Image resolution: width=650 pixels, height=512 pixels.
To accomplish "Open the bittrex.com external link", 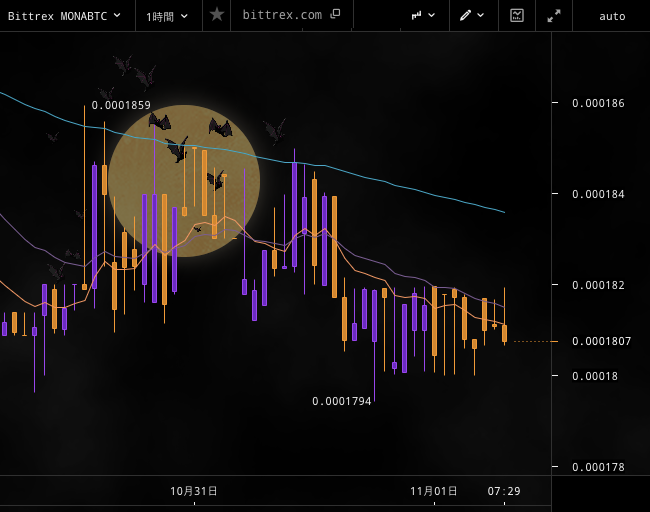I will coord(291,15).
